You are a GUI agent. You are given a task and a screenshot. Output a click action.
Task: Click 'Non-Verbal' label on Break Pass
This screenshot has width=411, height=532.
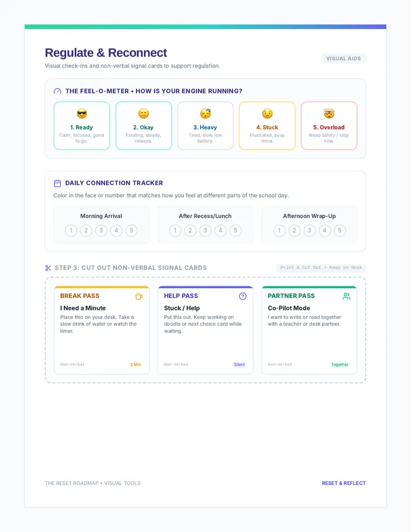[x=72, y=364]
